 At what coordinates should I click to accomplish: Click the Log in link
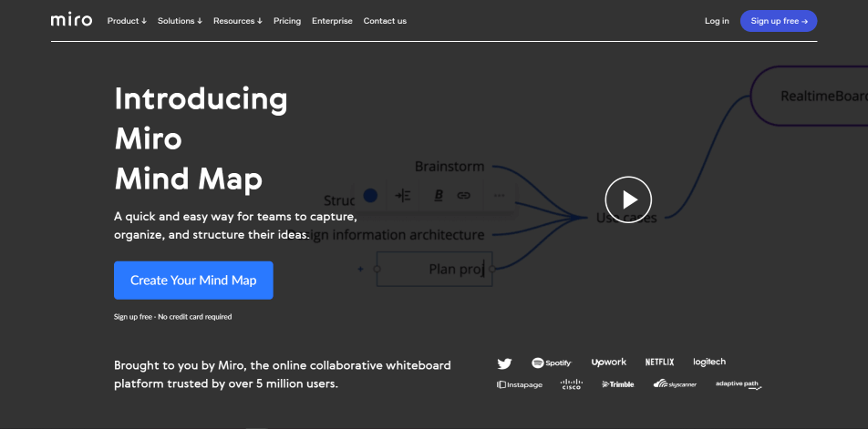717,21
